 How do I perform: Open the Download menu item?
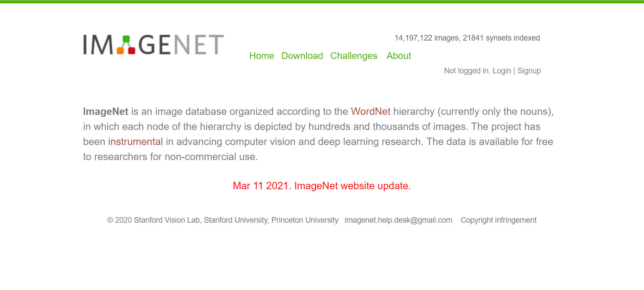302,56
